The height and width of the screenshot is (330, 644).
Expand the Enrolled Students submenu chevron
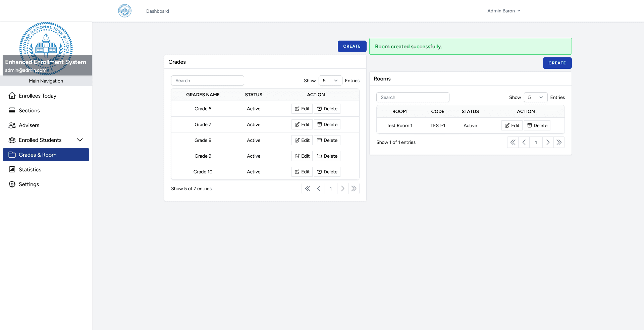coord(80,140)
